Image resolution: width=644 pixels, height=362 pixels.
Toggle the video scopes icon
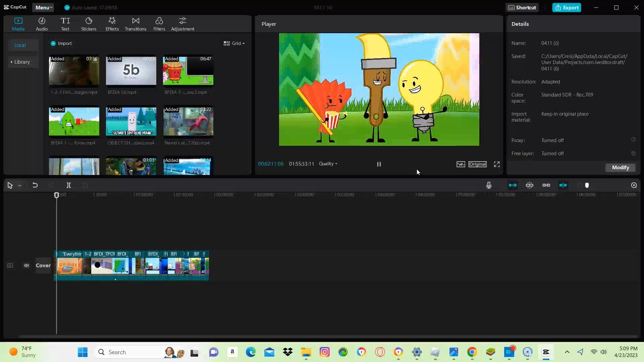tap(461, 164)
